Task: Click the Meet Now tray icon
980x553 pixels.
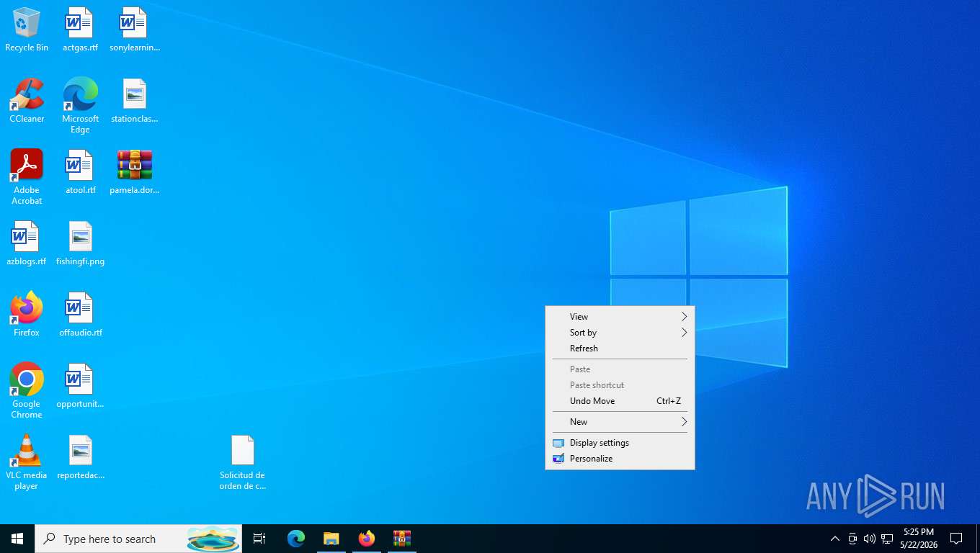Action: (x=852, y=539)
